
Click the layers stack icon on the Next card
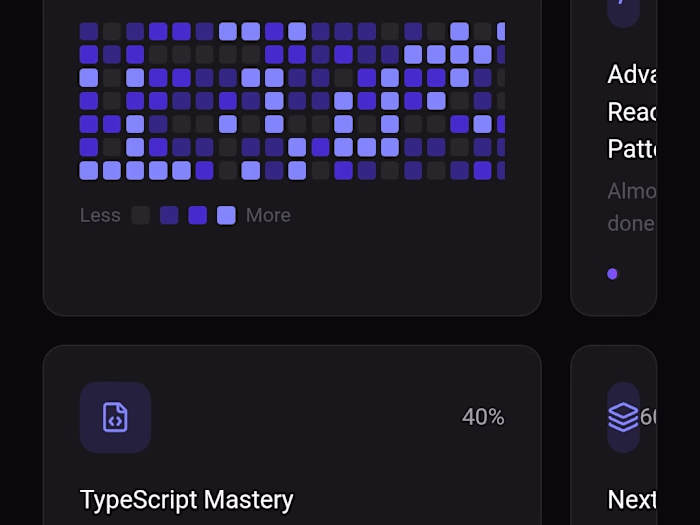click(x=623, y=417)
